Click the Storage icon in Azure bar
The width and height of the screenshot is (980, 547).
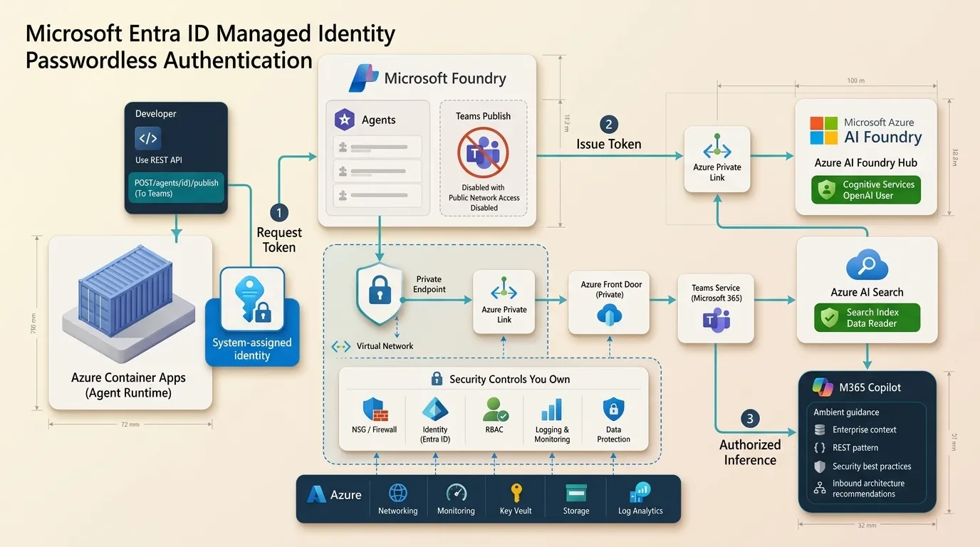point(575,493)
